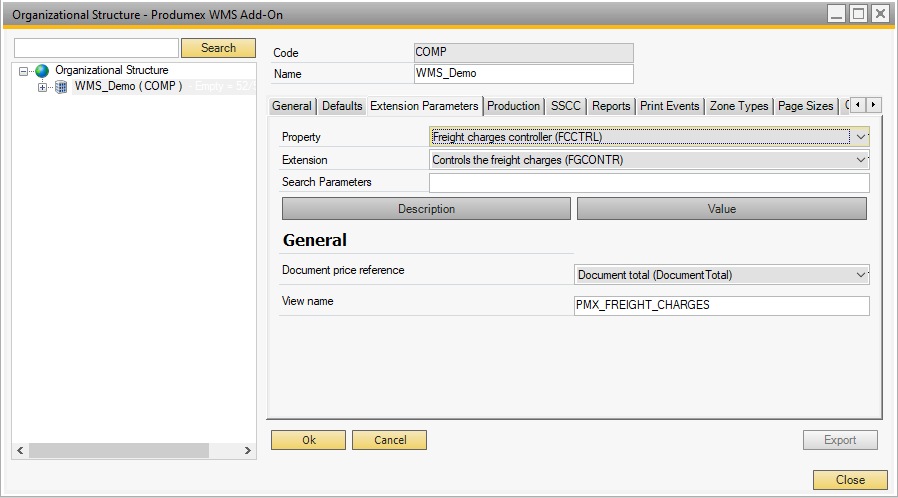This screenshot has height=498, width=898.
Task: Open the Property dropdown list
Action: 861,137
